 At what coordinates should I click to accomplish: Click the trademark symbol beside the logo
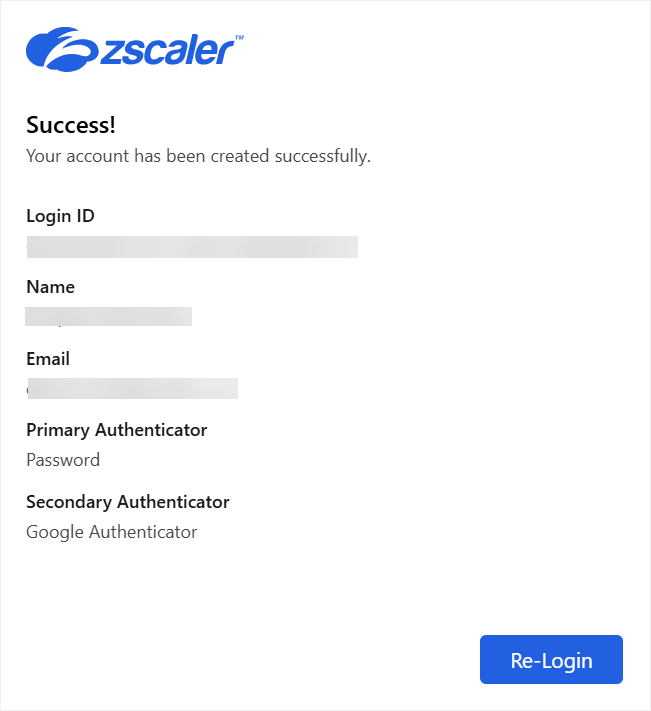click(239, 37)
